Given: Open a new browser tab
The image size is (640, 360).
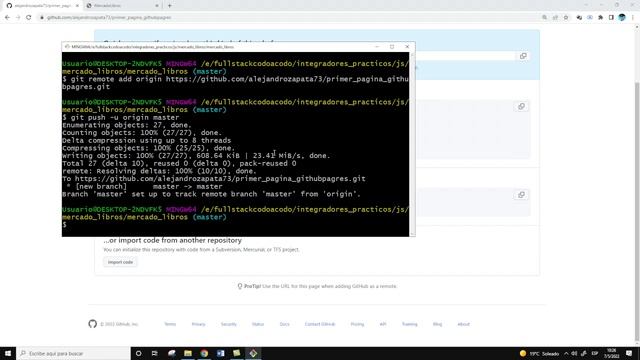Looking at the screenshot, I should click(x=169, y=6).
